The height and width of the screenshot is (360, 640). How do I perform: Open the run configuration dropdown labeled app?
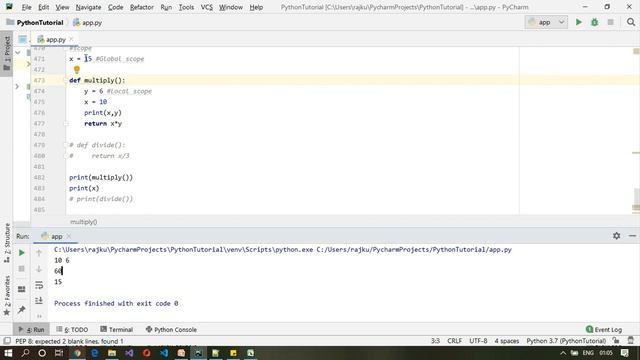pos(546,22)
